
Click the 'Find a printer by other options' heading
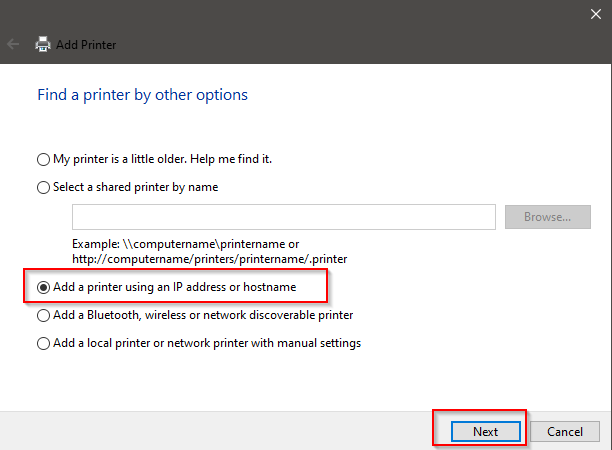(142, 95)
